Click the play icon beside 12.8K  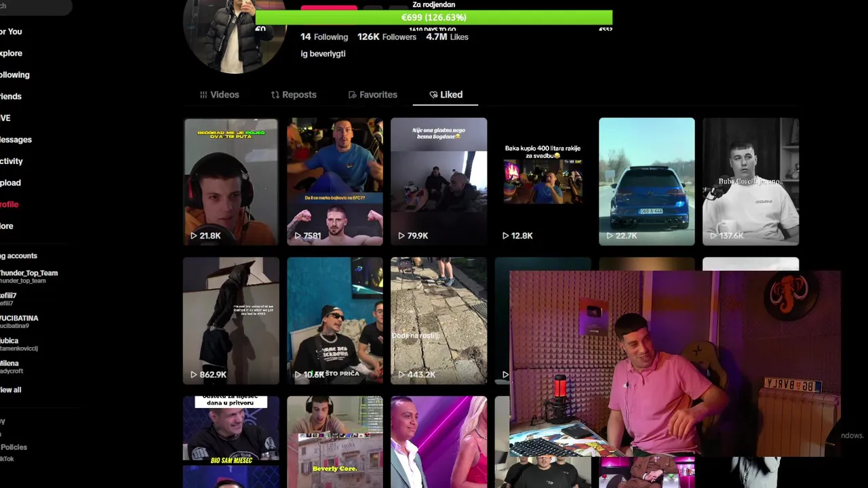tap(506, 236)
